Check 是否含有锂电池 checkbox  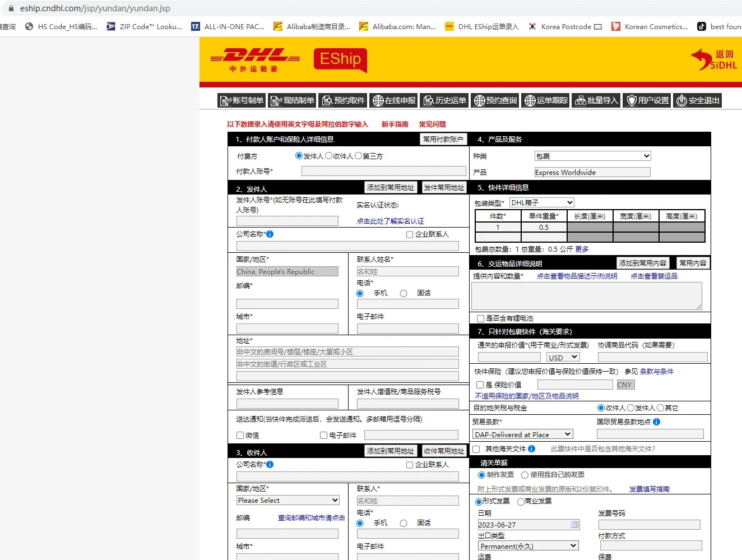480,318
